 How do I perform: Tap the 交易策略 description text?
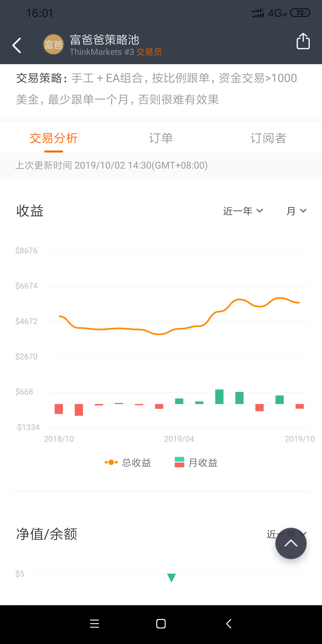[x=157, y=89]
